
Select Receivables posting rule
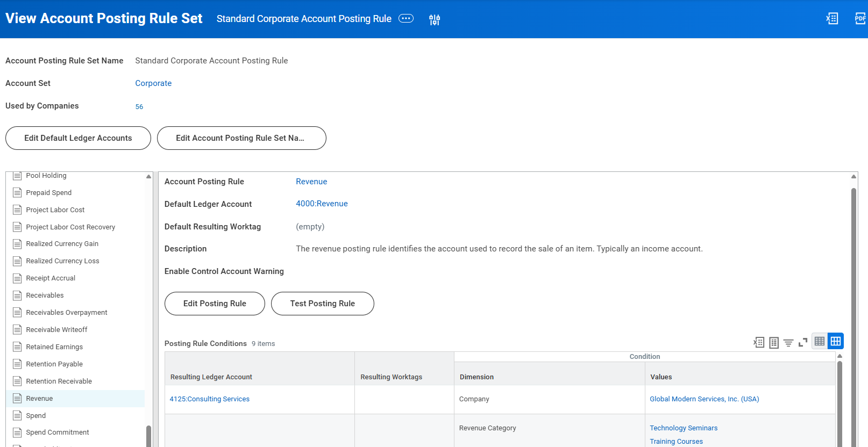45,295
